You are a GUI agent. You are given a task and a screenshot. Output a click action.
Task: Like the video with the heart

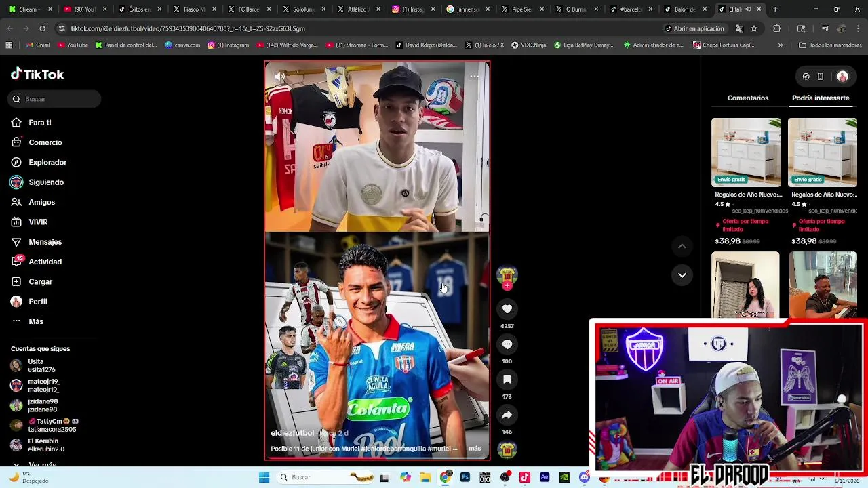(507, 309)
